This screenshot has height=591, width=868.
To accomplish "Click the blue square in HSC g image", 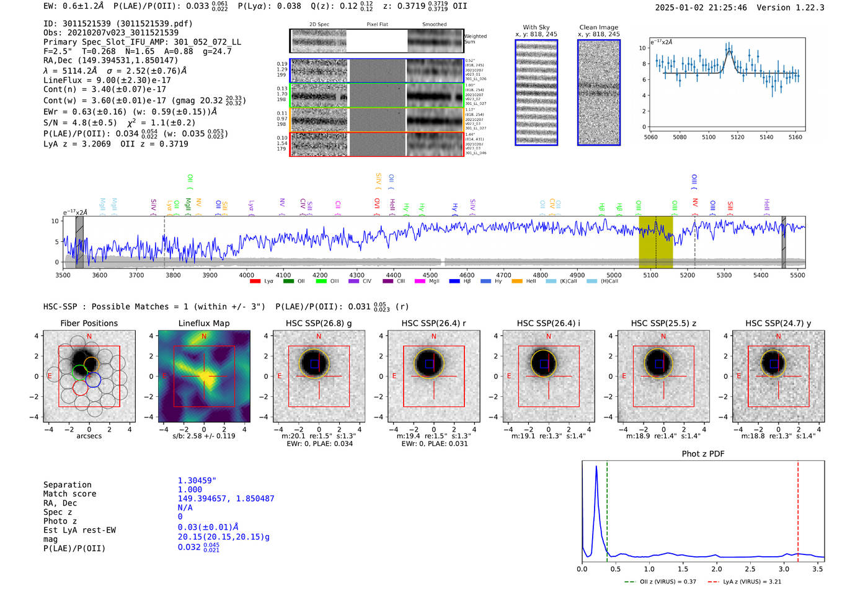I will click(x=315, y=364).
